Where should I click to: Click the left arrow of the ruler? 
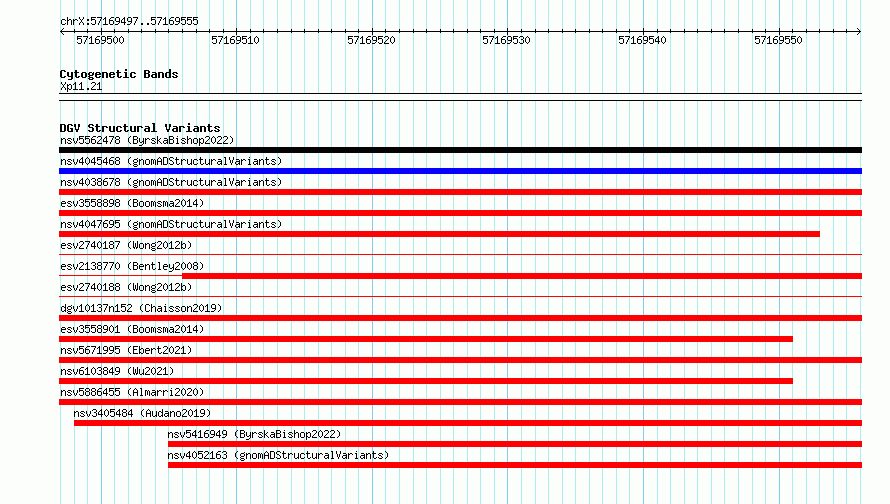coord(62,31)
